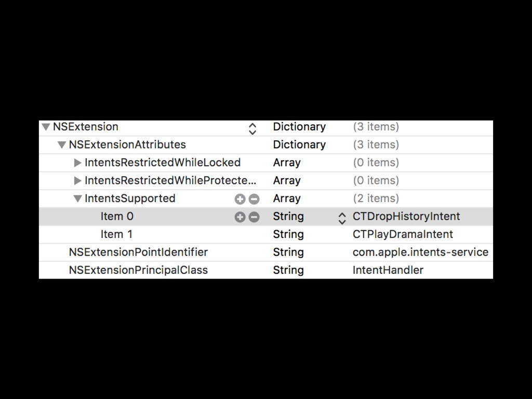This screenshot has height=399, width=532.
Task: Collapse the NSExtension dictionary
Action: pyautogui.click(x=46, y=127)
